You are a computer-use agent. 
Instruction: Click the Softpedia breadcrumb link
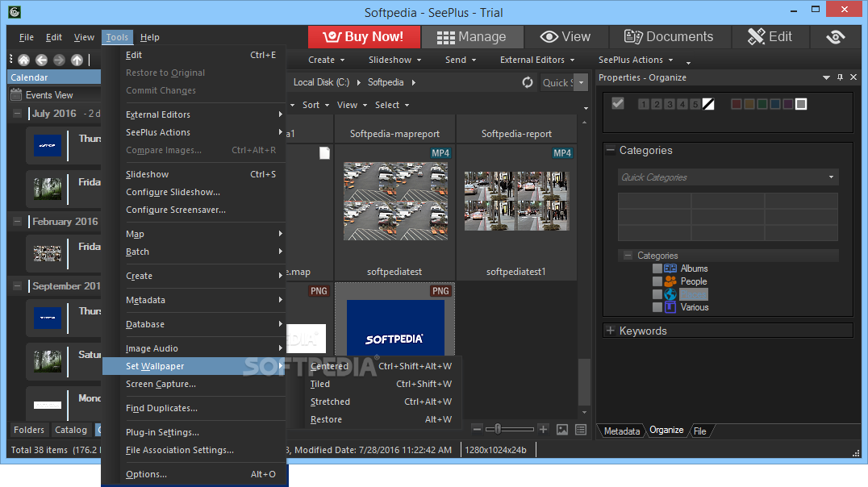(x=386, y=82)
